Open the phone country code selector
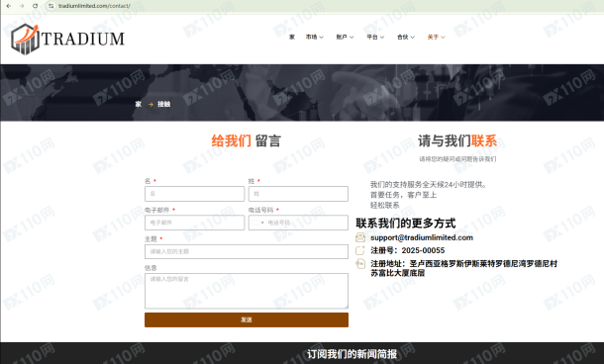 [257, 223]
